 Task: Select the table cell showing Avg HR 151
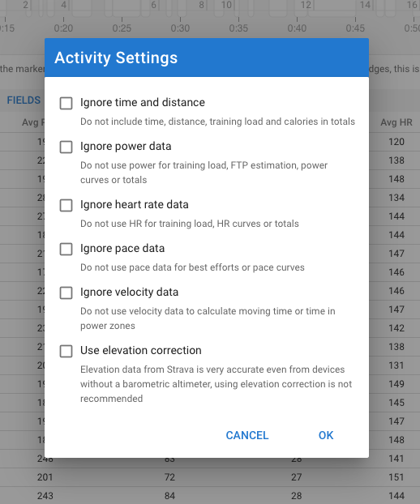pos(396,477)
